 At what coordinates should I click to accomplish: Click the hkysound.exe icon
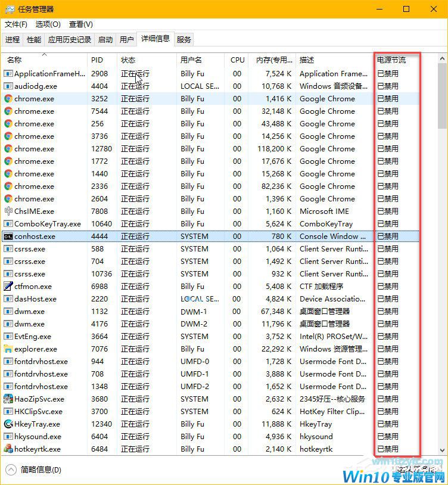pyautogui.click(x=8, y=436)
